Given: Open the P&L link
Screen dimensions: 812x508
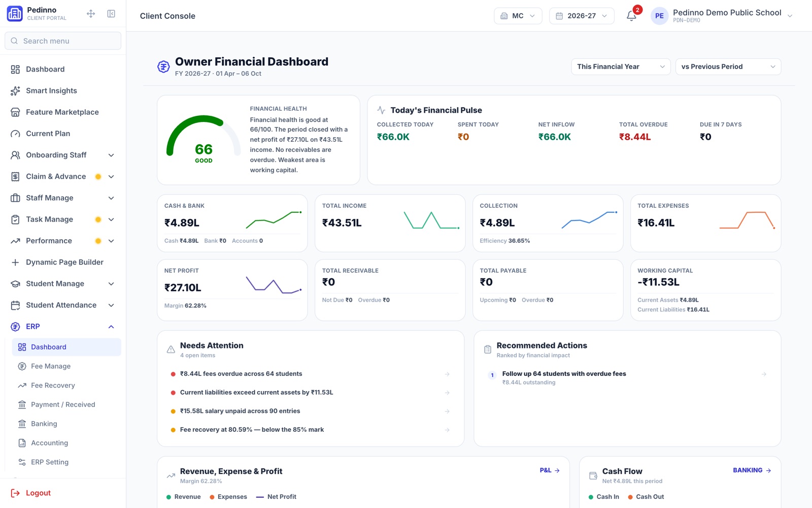Looking at the screenshot, I should tap(550, 470).
